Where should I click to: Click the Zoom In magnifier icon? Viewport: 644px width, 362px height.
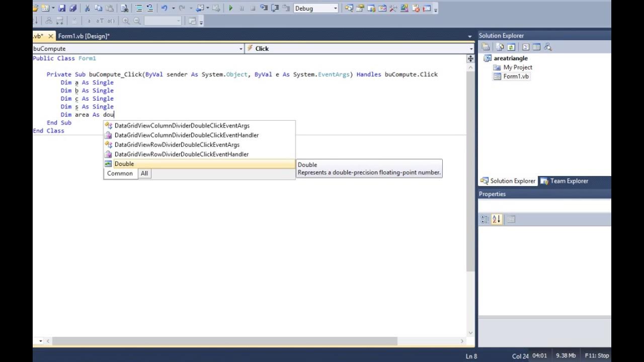pyautogui.click(x=126, y=21)
